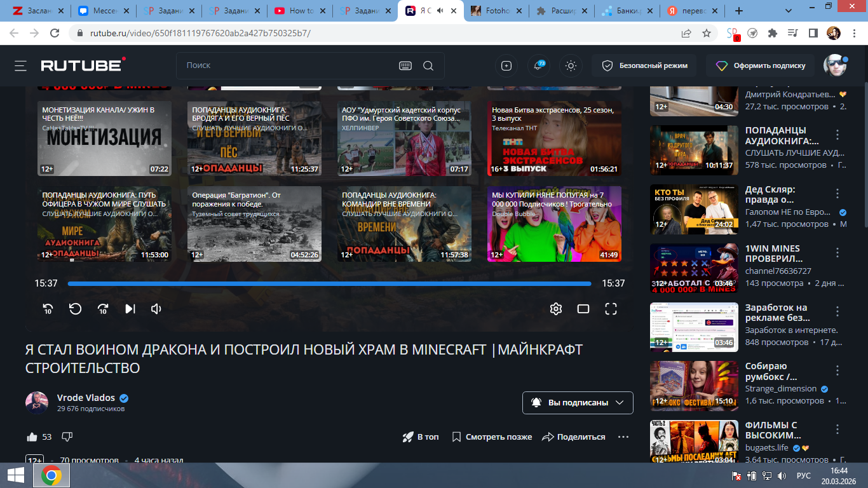Toggle Безопасный режим safe mode
The width and height of the screenshot is (868, 488).
[644, 65]
